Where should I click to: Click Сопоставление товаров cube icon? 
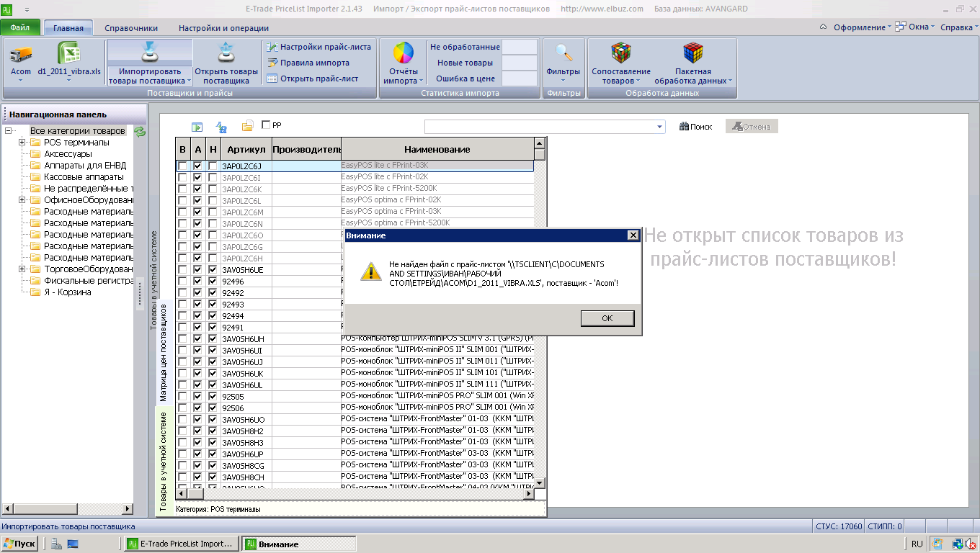[x=620, y=53]
